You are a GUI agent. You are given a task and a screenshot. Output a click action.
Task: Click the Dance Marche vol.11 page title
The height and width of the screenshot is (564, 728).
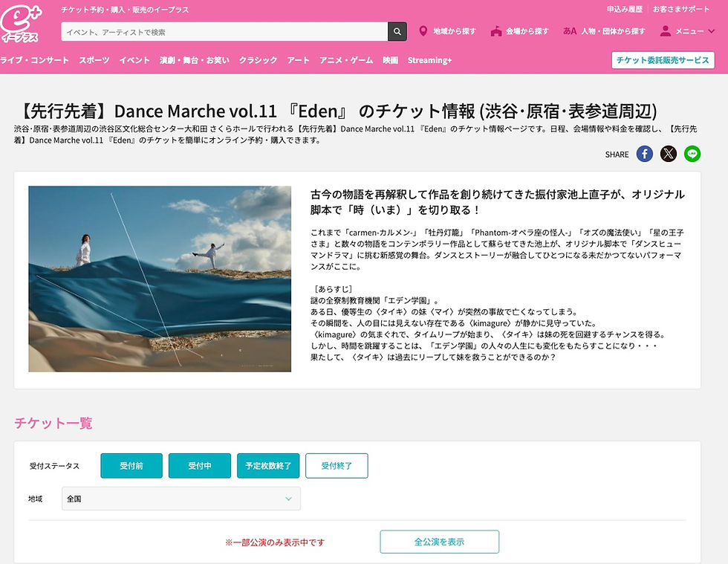[337, 111]
